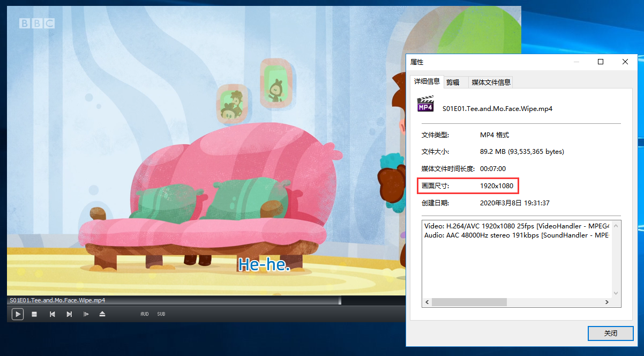Image resolution: width=644 pixels, height=356 pixels.
Task: Click horizontal scrollbar left arrow in codec box
Action: [427, 302]
